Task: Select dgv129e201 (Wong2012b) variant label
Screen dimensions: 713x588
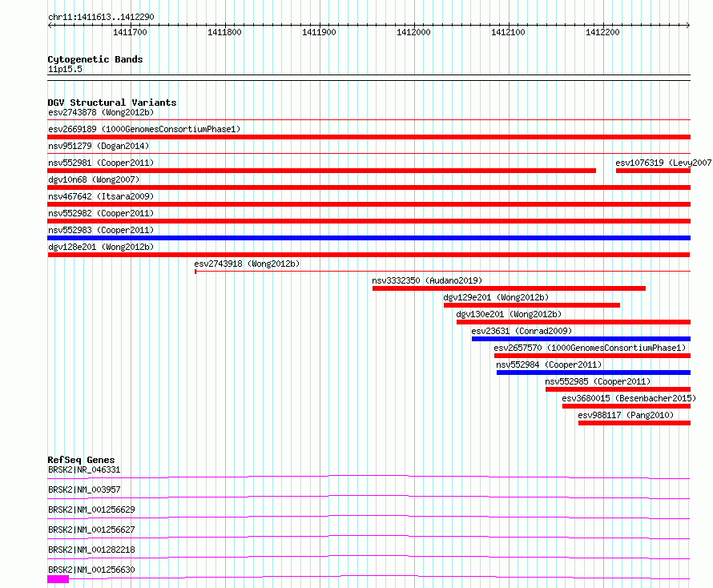Action: [x=496, y=297]
